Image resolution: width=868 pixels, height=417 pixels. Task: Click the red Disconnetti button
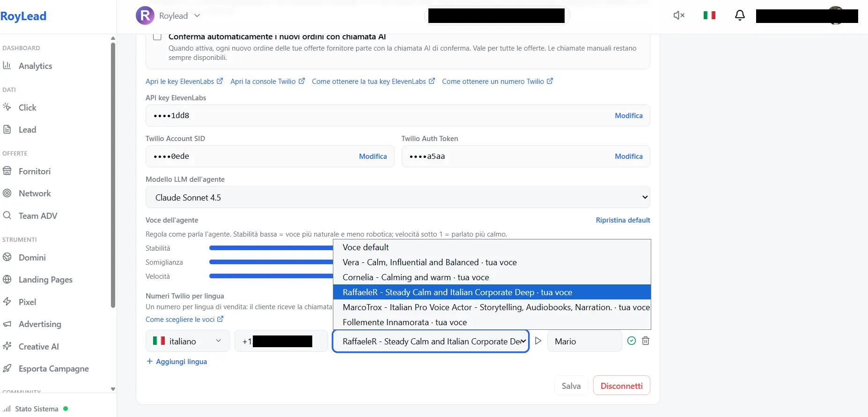click(x=621, y=386)
